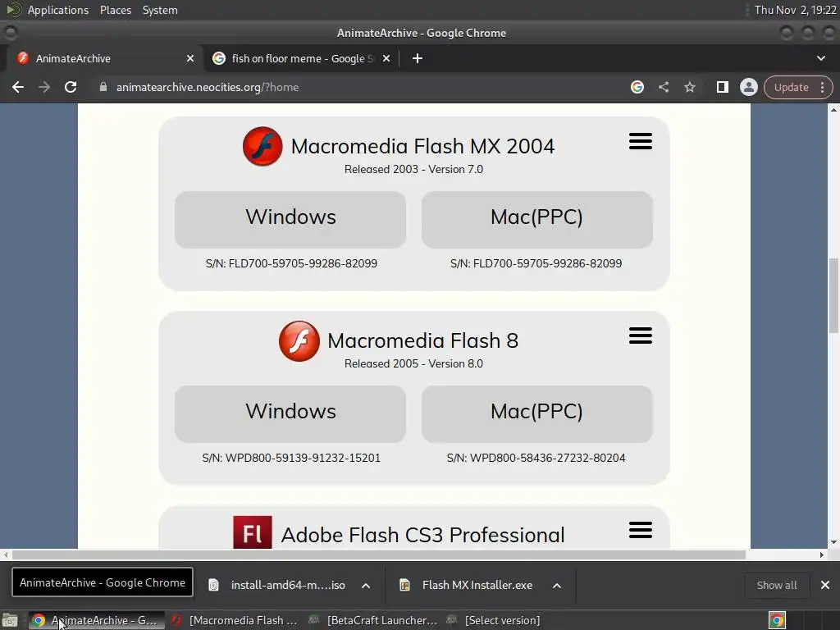Click Flash MX 2004 Windows serial number text

(x=291, y=263)
